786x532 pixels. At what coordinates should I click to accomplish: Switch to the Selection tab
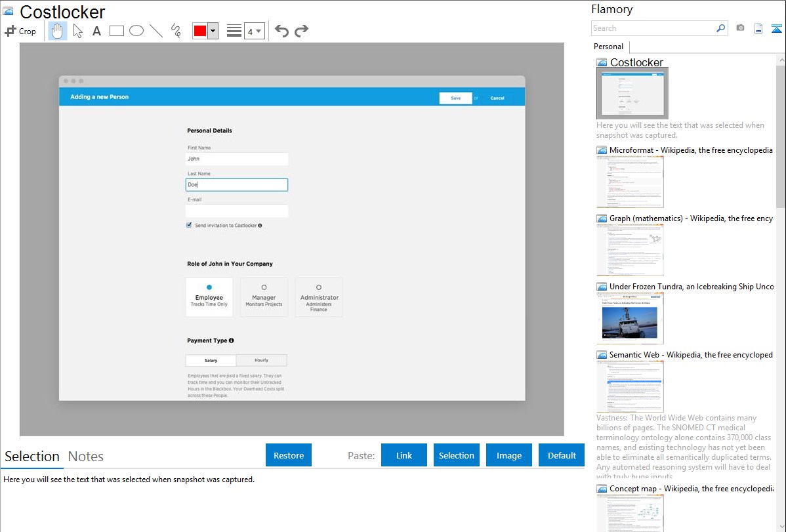(32, 457)
